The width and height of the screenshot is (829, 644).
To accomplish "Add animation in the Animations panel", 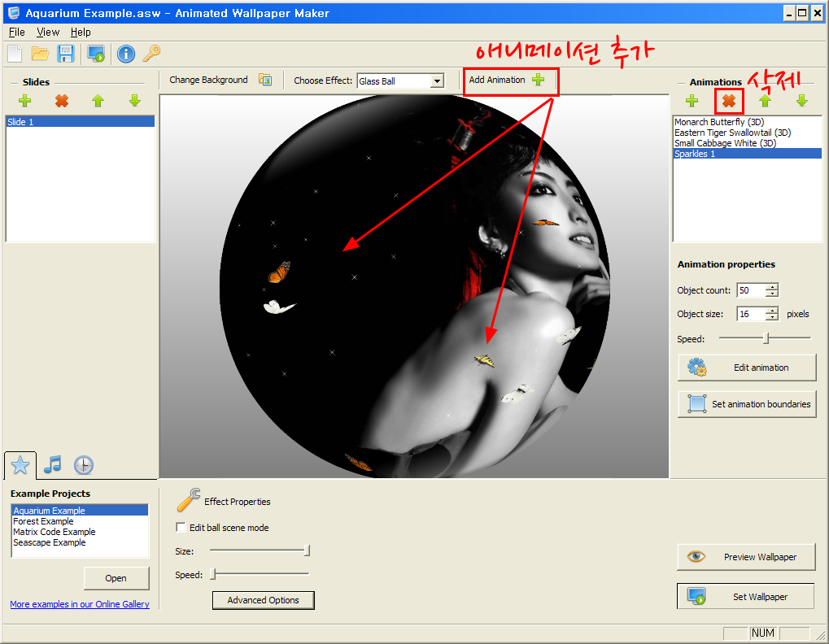I will pos(692,100).
